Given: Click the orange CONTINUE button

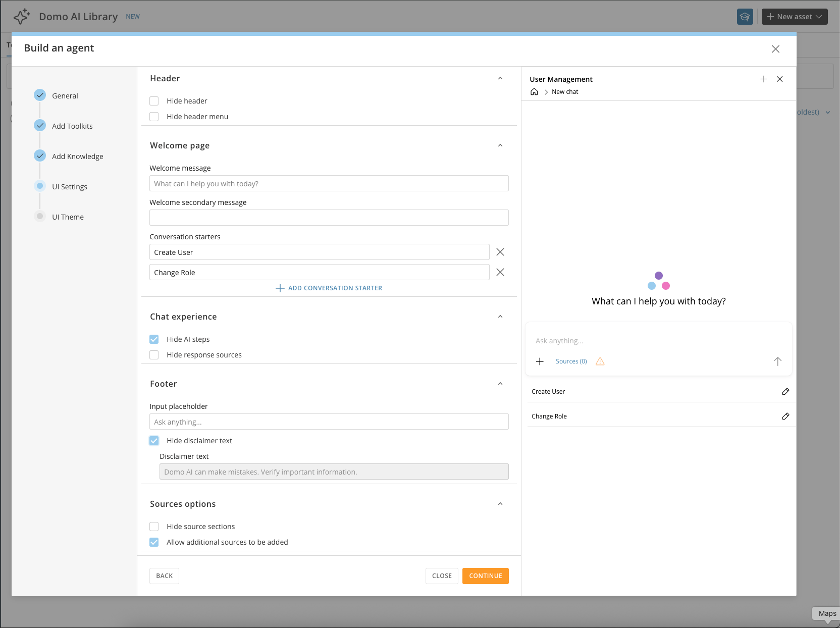Looking at the screenshot, I should click(486, 576).
